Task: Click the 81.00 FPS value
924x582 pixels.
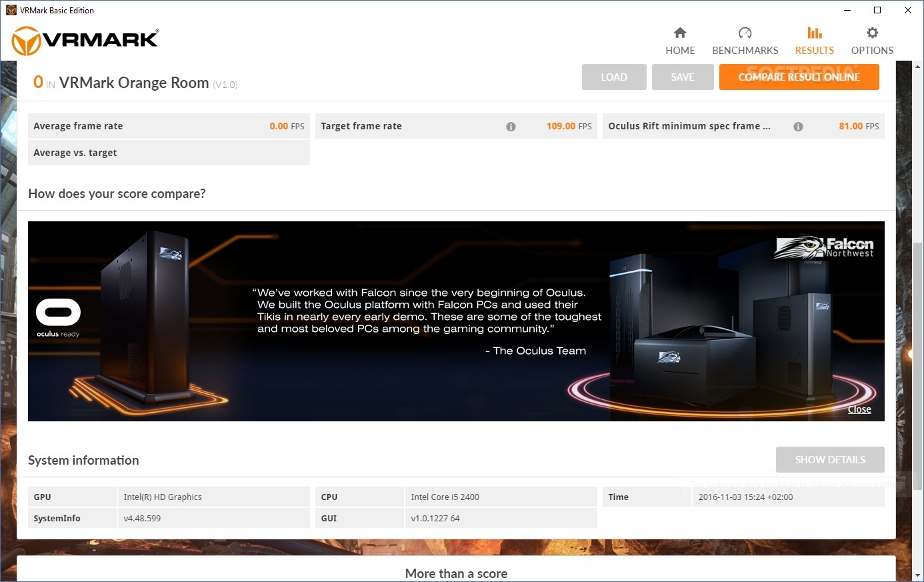Action: [859, 126]
